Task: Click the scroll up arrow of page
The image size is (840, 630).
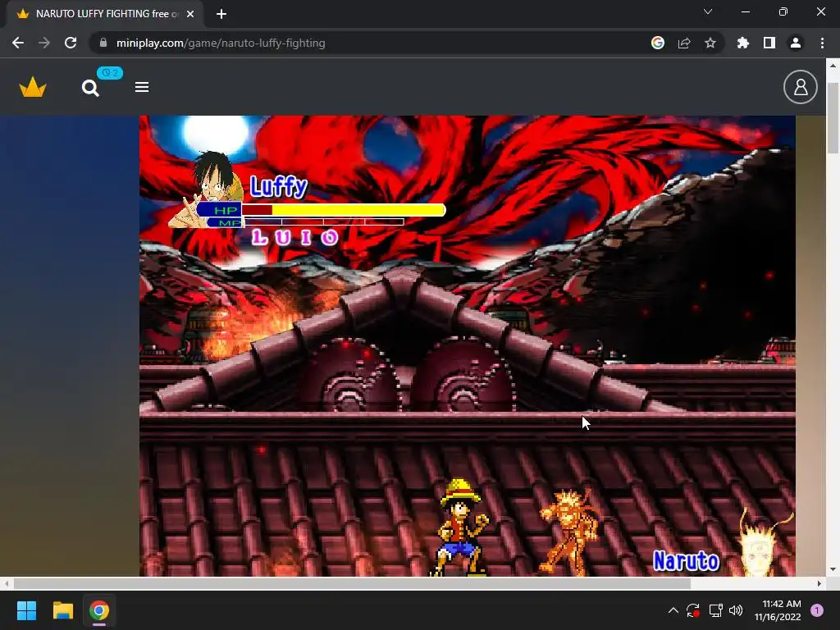Action: [833, 66]
